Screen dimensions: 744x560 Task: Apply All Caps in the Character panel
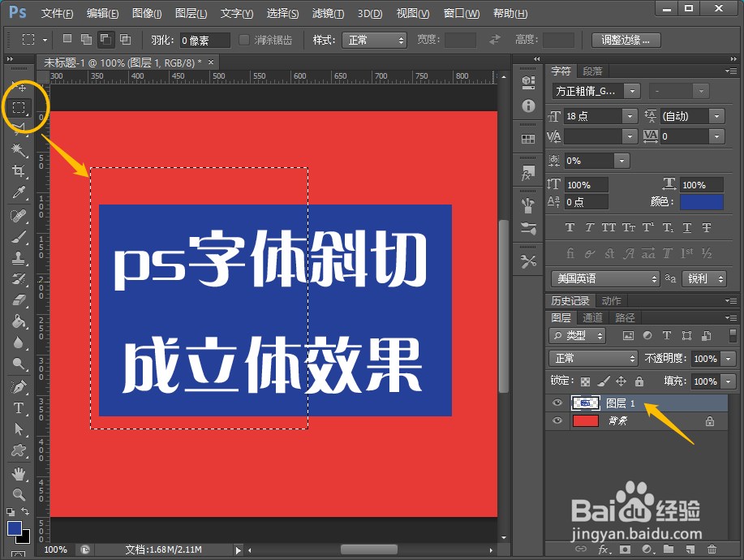(x=609, y=228)
